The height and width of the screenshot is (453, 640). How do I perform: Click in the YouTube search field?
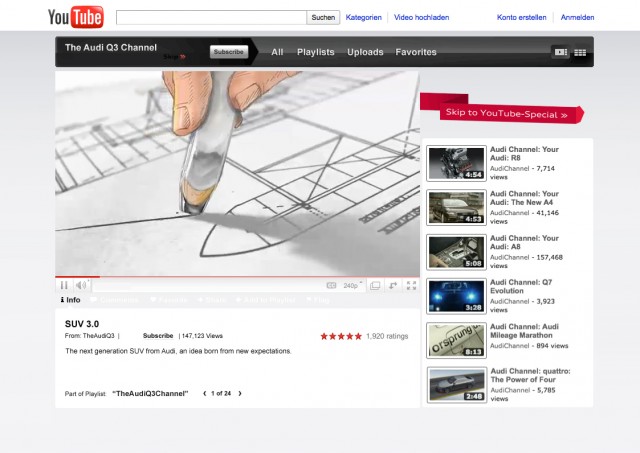pos(211,17)
